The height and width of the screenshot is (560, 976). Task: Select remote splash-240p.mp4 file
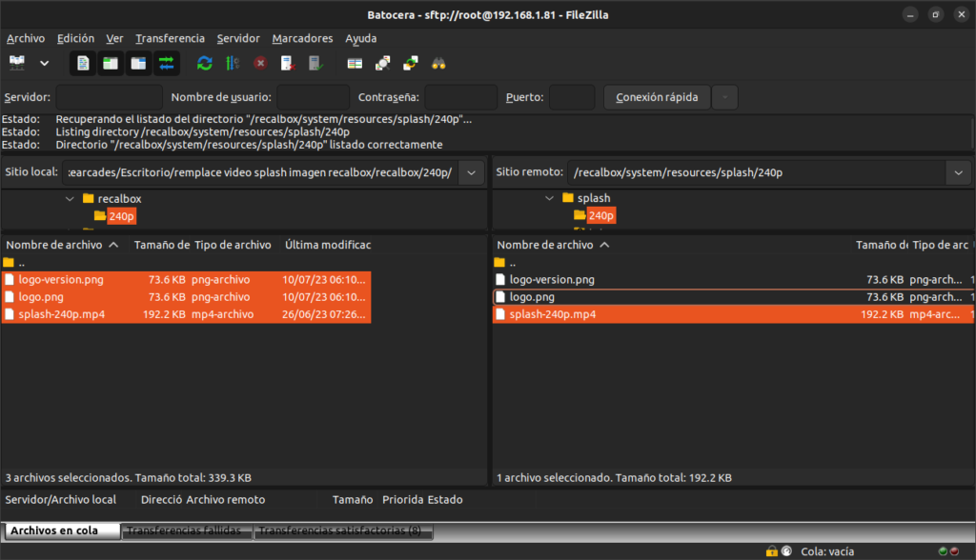(x=733, y=314)
